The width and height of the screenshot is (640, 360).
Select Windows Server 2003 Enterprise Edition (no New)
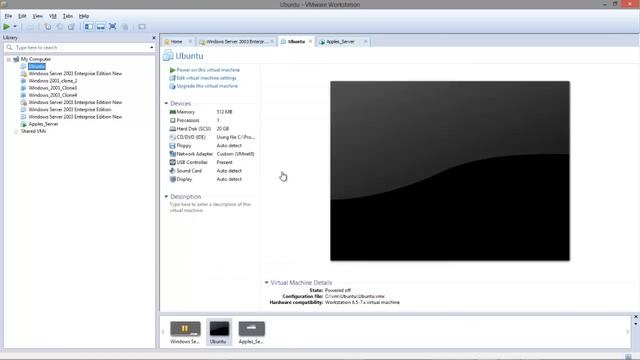70,109
